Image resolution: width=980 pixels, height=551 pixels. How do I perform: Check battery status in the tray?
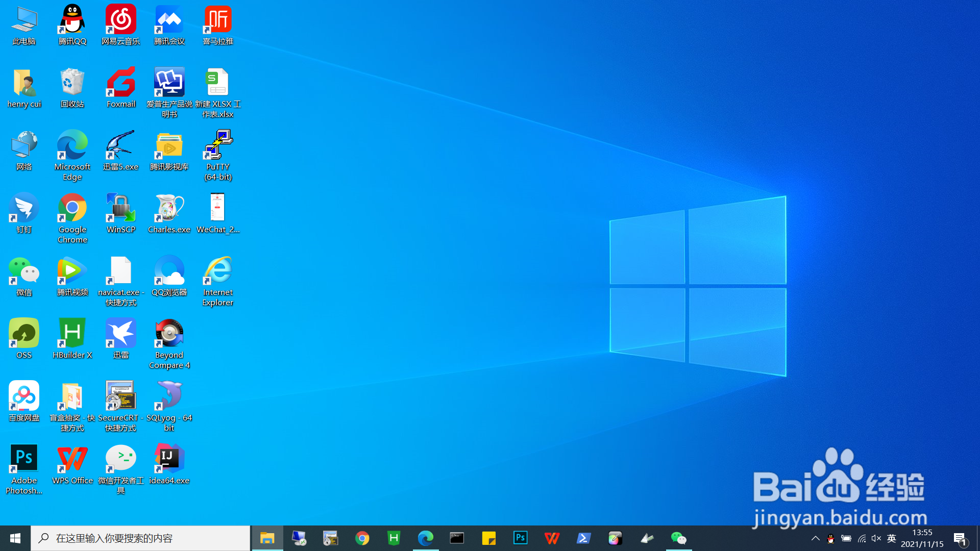[846, 538]
